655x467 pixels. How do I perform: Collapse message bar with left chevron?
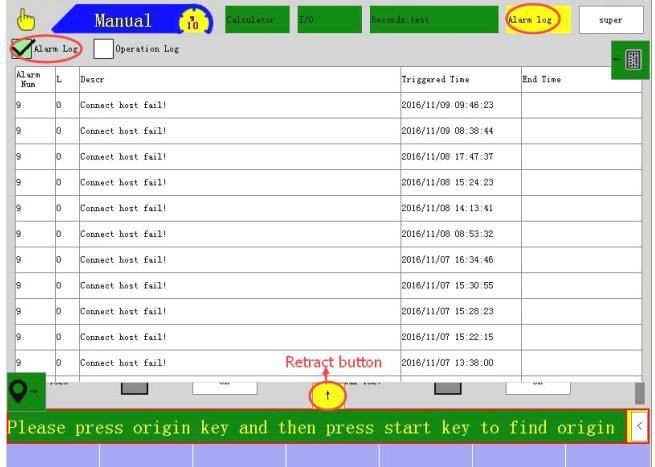[640, 426]
